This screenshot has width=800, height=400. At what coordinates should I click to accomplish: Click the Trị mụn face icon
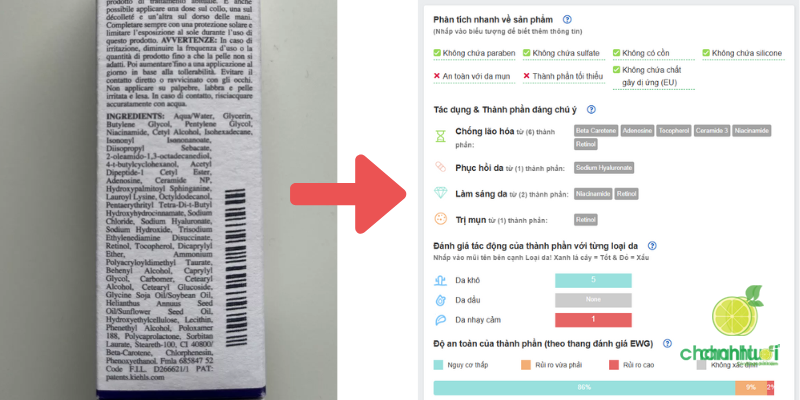pyautogui.click(x=440, y=219)
